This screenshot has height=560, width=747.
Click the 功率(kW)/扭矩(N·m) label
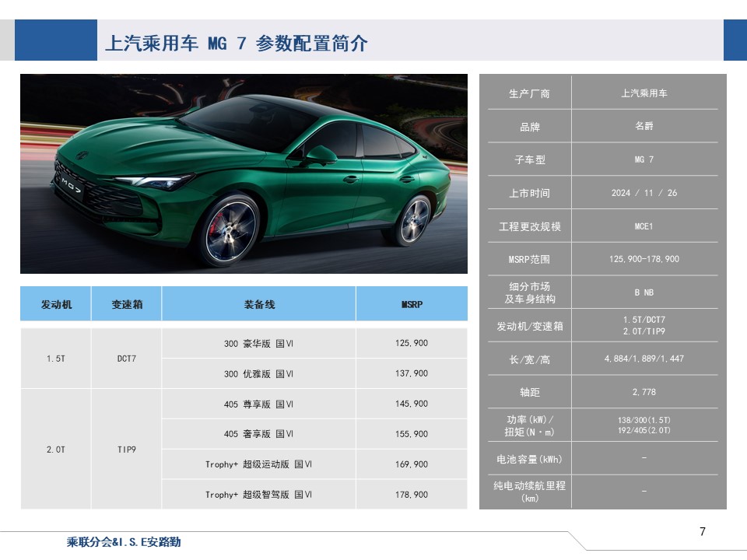click(x=529, y=425)
